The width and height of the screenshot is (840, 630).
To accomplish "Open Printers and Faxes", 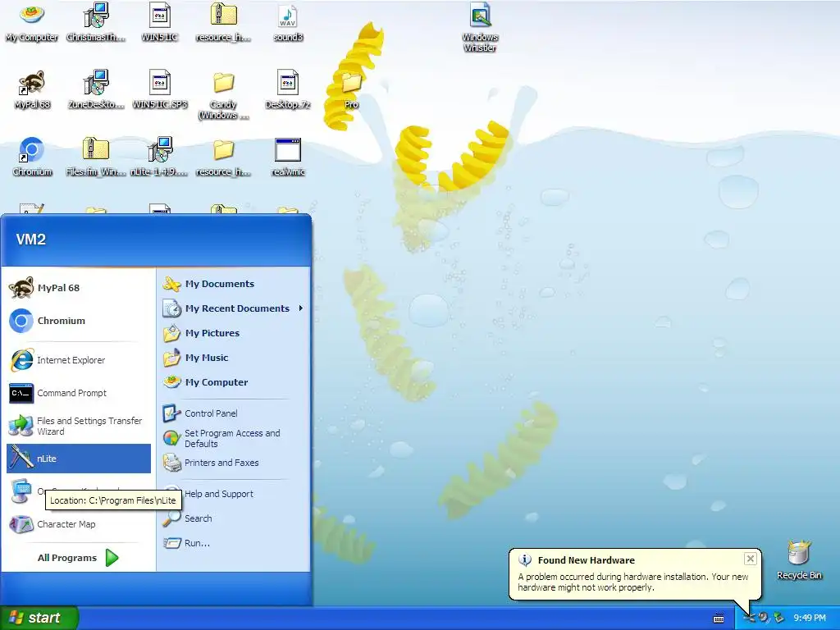I will [x=233, y=463].
